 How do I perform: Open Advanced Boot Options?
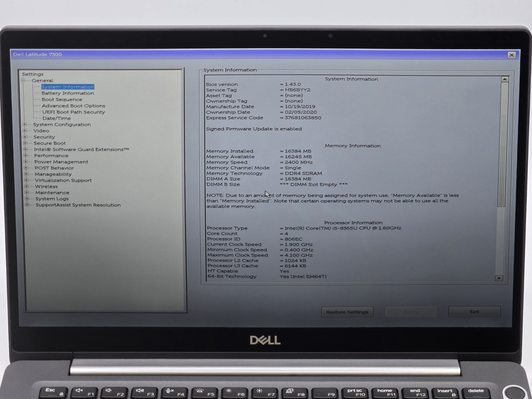tap(73, 106)
